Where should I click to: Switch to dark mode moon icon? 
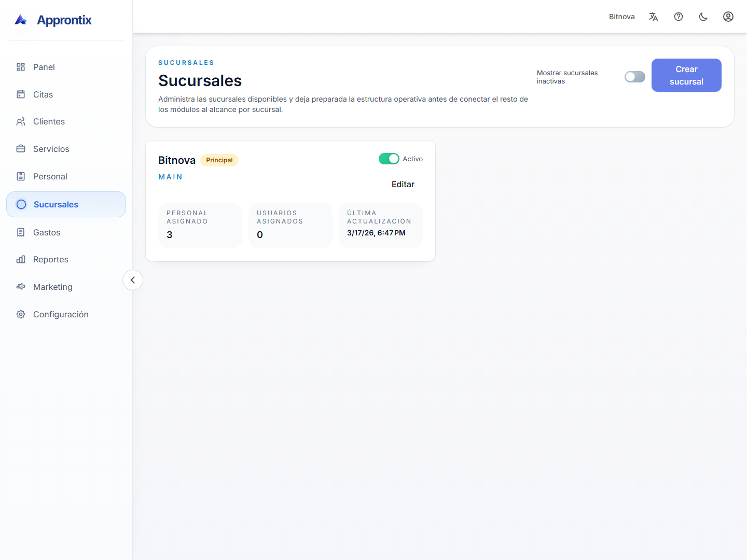tap(703, 17)
